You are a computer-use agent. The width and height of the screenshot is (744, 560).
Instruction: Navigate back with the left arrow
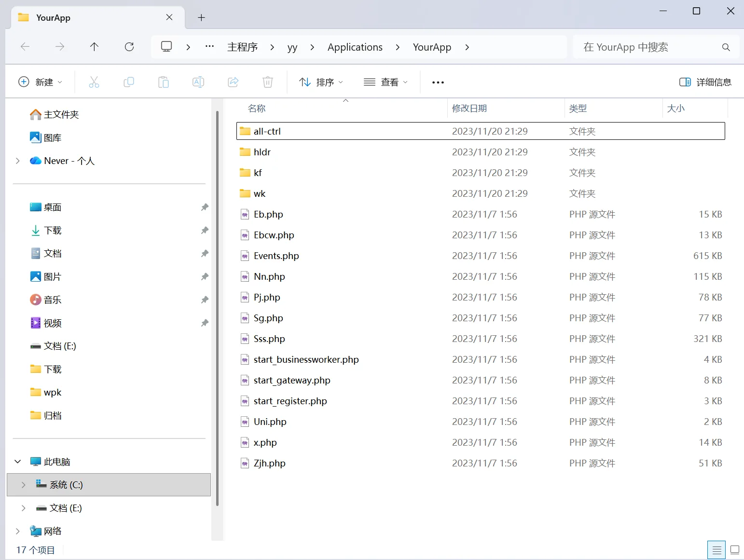click(25, 47)
